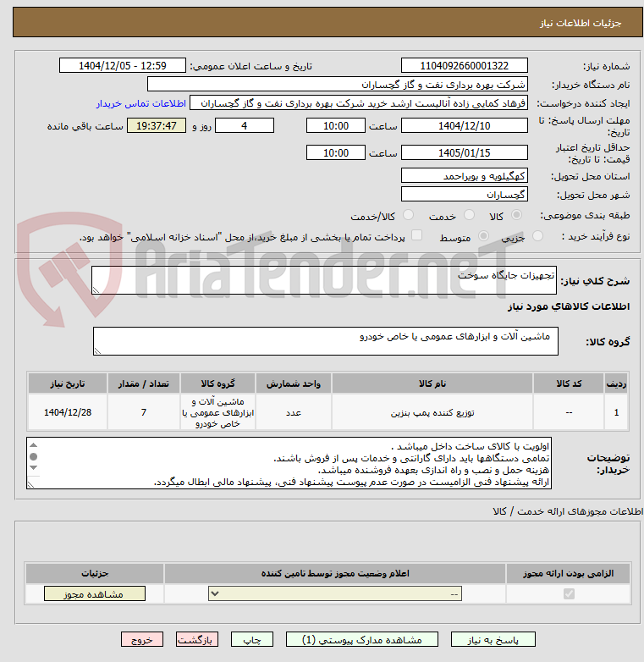Click the گروه کالا column header
This screenshot has width=644, height=662.
[x=217, y=383]
